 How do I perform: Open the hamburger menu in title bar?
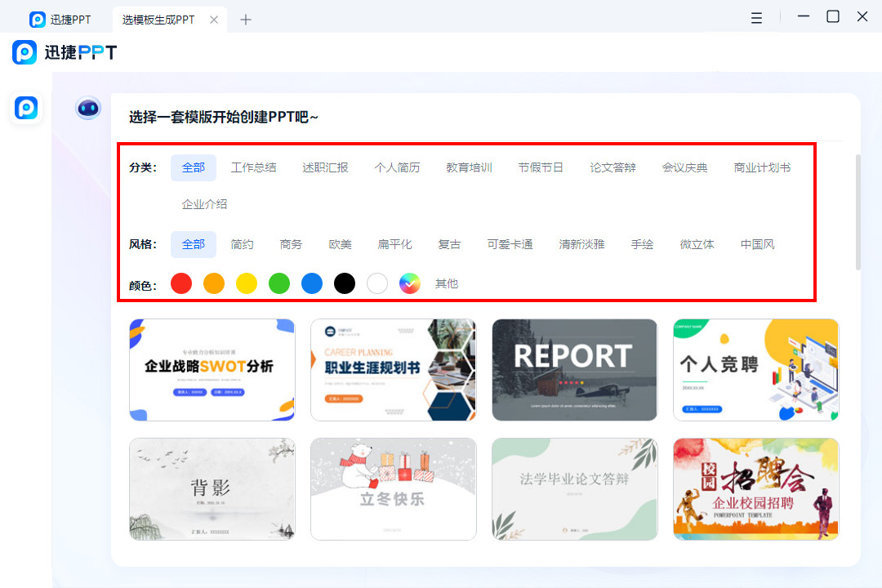point(756,18)
